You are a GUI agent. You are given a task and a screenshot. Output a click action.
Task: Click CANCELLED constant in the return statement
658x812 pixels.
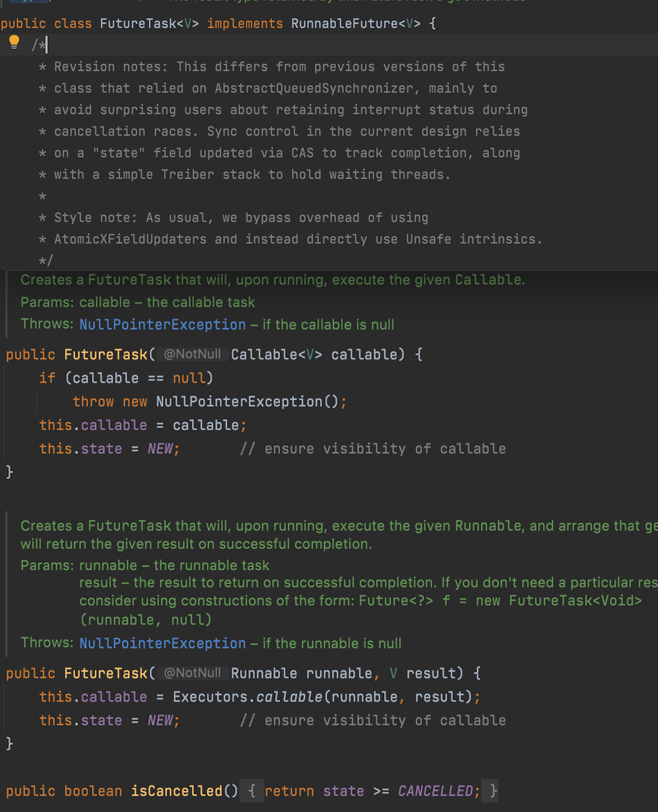pyautogui.click(x=435, y=791)
